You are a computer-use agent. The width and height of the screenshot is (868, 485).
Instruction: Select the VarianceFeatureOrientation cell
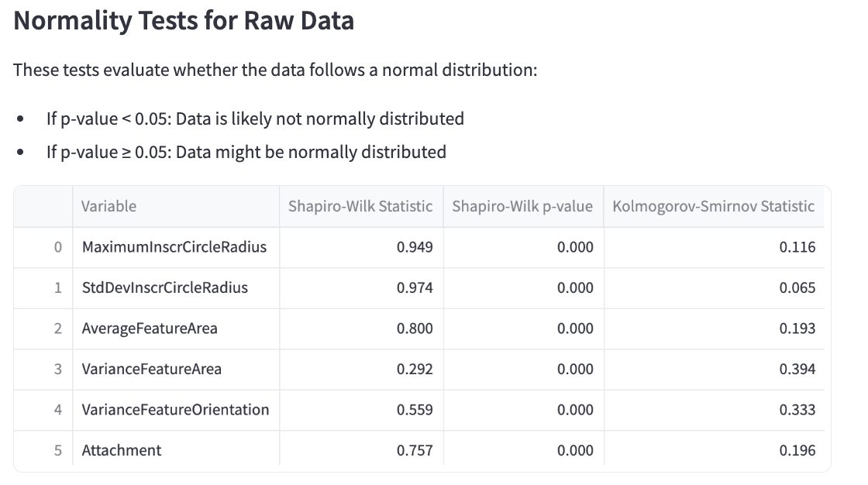[176, 411]
